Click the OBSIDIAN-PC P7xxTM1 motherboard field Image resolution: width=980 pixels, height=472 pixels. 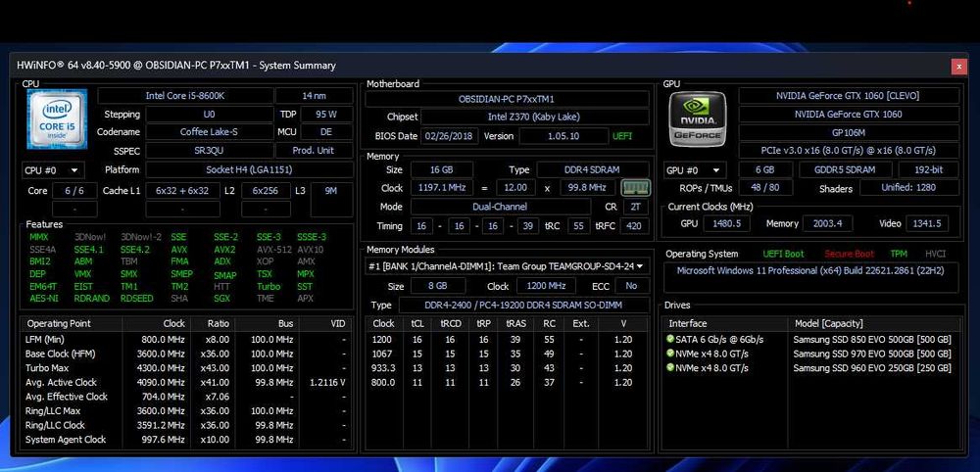click(x=507, y=99)
